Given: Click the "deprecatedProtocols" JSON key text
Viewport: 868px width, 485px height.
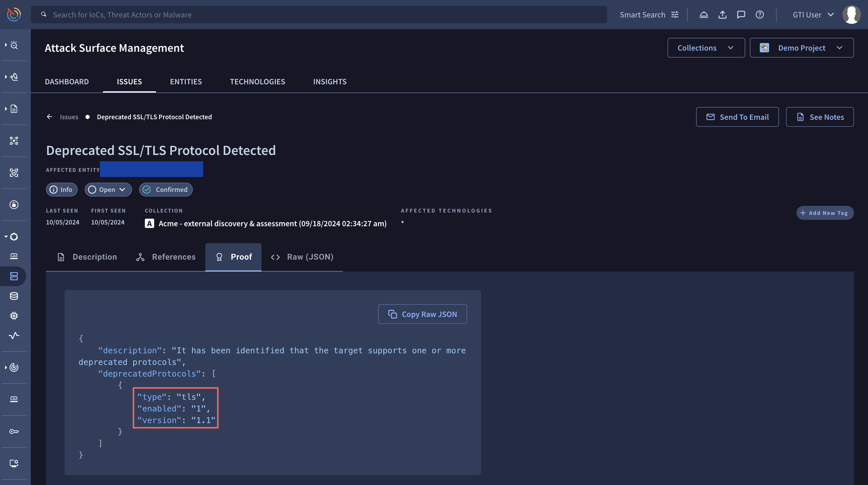Looking at the screenshot, I should click(x=150, y=374).
